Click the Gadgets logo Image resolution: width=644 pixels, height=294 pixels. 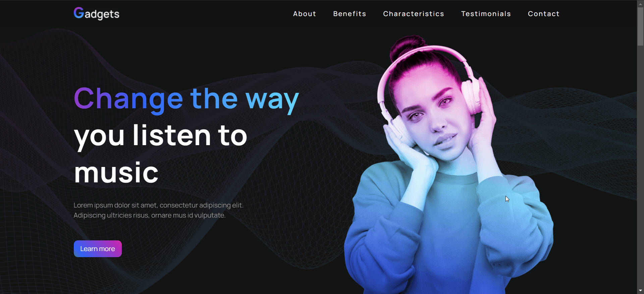(97, 13)
